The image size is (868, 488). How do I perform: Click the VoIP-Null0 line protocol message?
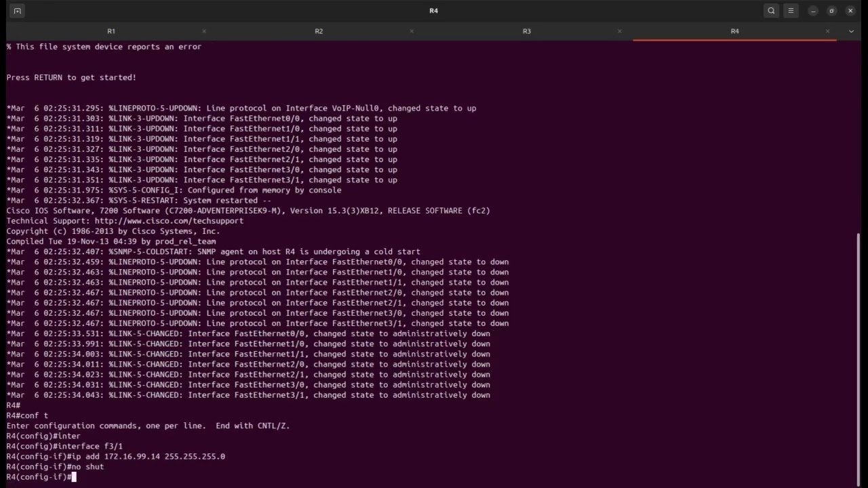point(241,108)
